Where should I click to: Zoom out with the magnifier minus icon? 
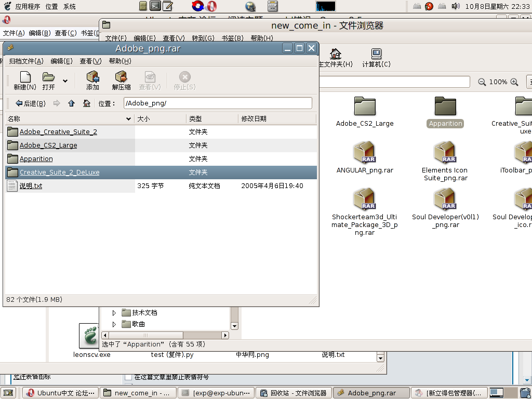482,82
